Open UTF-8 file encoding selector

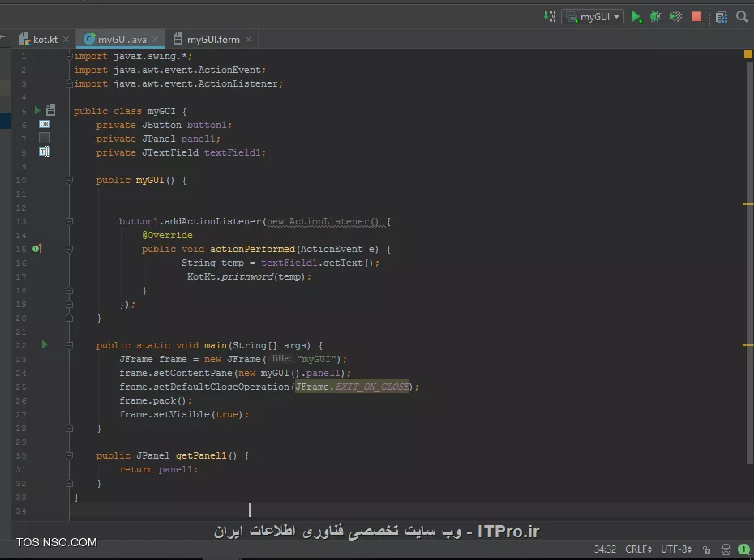(675, 549)
